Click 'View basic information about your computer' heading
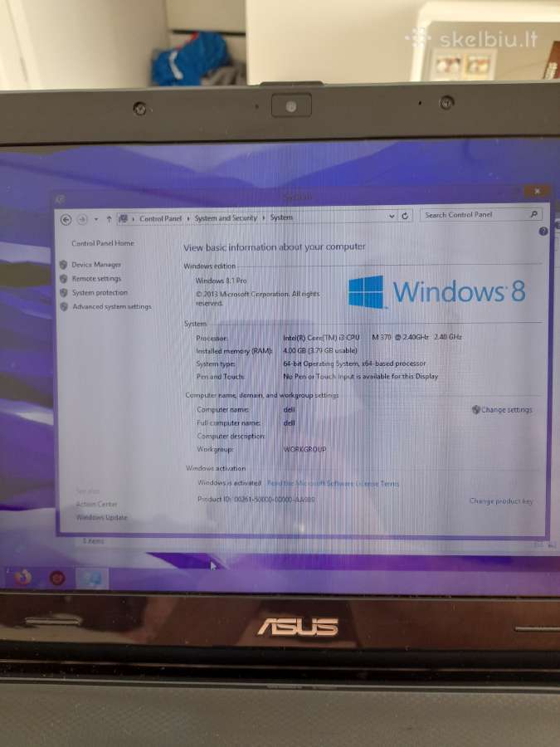560x747 pixels. (275, 247)
